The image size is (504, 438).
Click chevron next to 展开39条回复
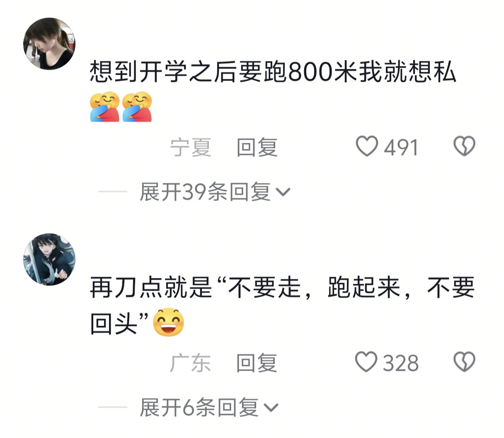tap(283, 192)
